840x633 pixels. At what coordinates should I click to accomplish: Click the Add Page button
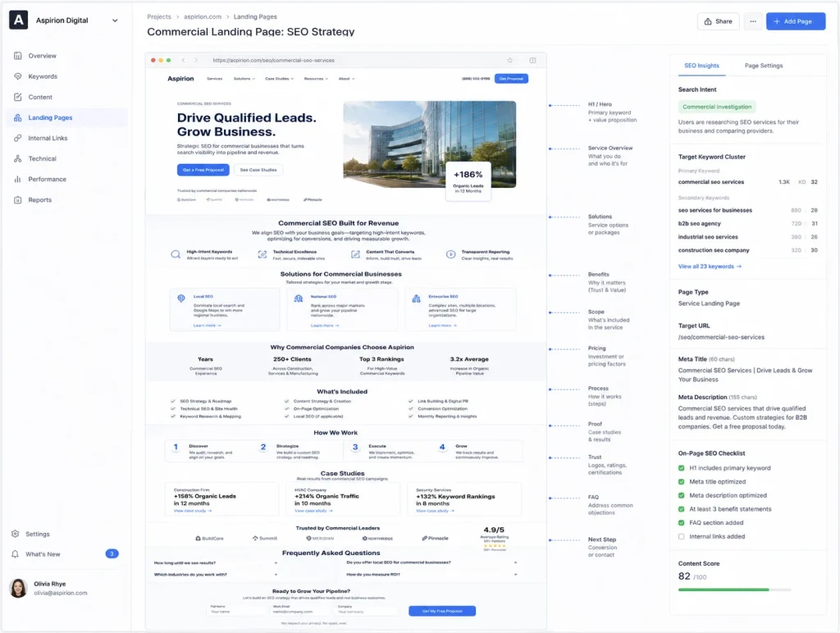pos(796,21)
